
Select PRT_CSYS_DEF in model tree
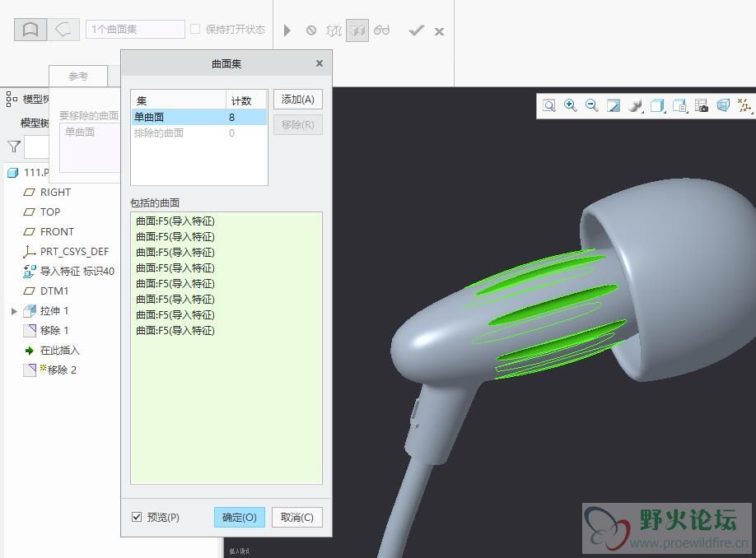pyautogui.click(x=74, y=252)
